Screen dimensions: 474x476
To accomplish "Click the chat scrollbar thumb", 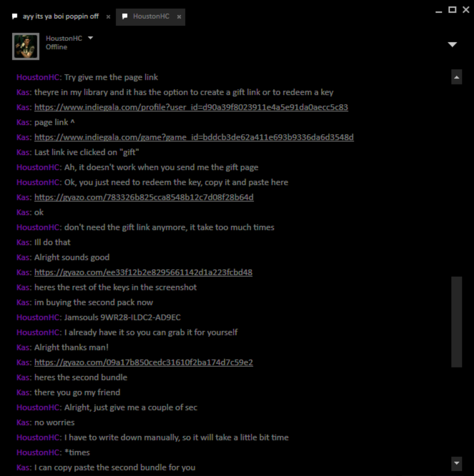I will coord(456,322).
